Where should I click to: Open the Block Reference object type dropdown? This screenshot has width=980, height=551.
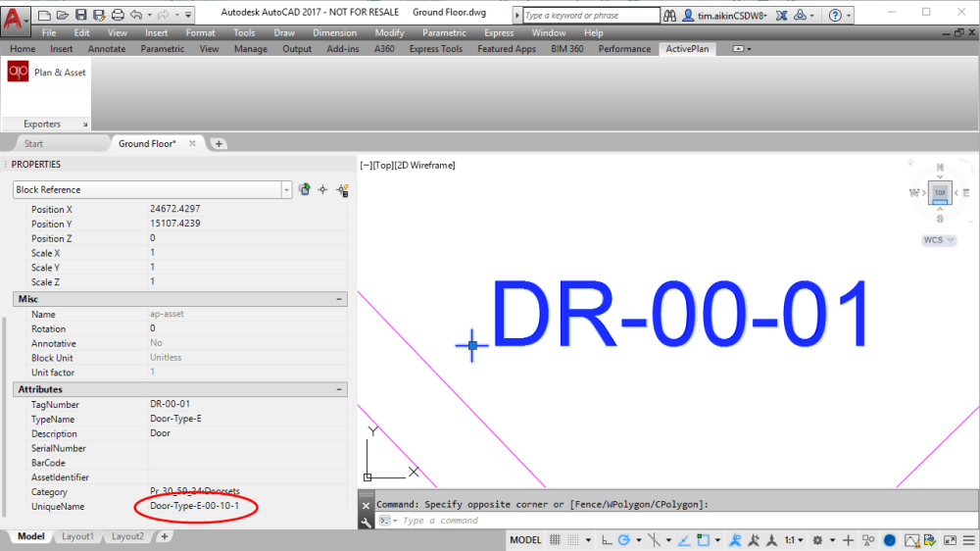[286, 189]
